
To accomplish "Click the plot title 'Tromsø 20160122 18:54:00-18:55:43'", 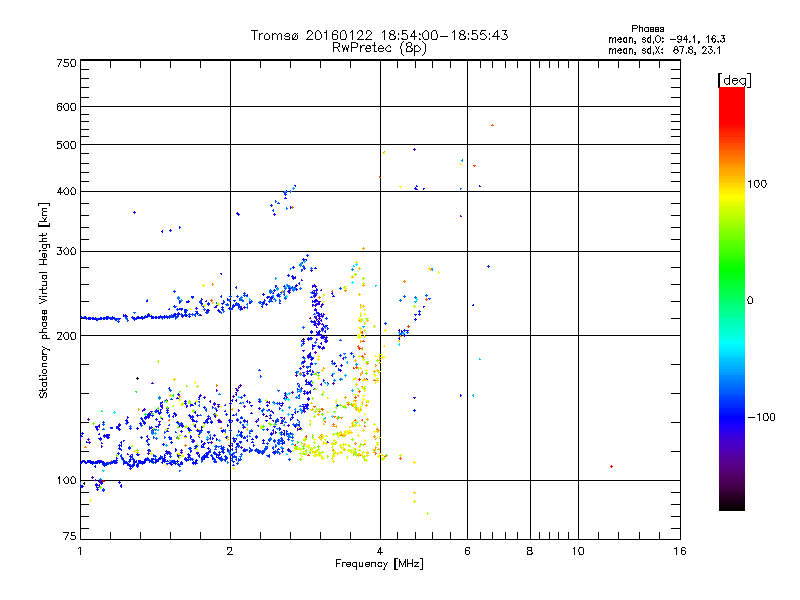I will pos(379,35).
